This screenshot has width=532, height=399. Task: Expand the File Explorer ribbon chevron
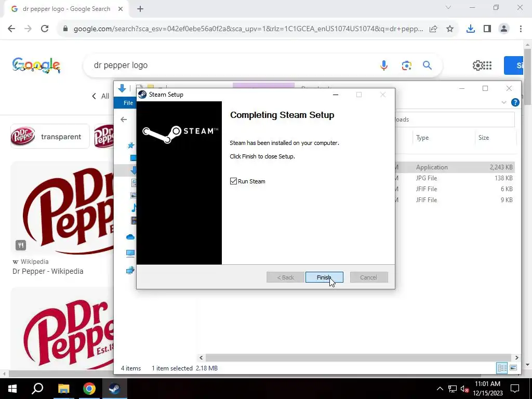(504, 102)
